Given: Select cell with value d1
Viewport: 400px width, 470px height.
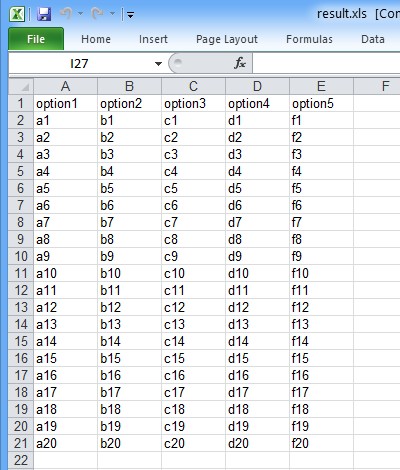Looking at the screenshot, I should point(257,120).
